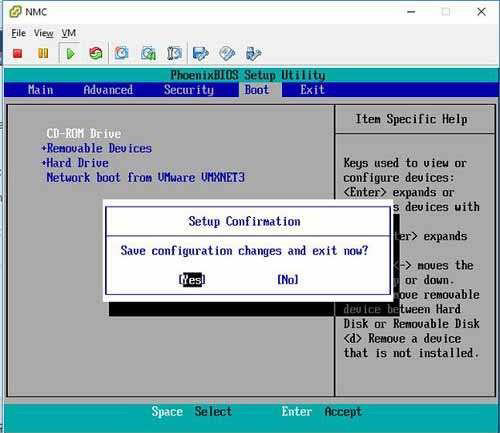Screen dimensions: 500x433
Task: Switch to the Exit BIOS tab
Action: point(312,90)
